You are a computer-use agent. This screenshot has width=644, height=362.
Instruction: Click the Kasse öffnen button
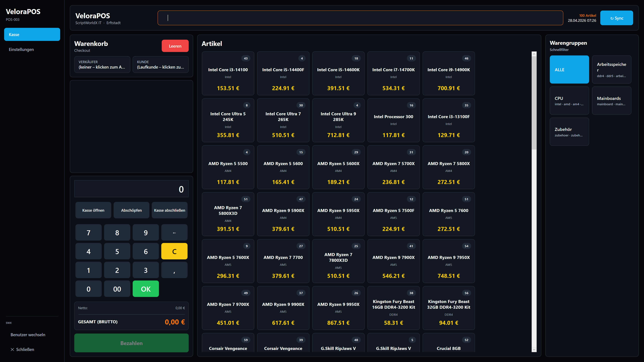coord(93,210)
